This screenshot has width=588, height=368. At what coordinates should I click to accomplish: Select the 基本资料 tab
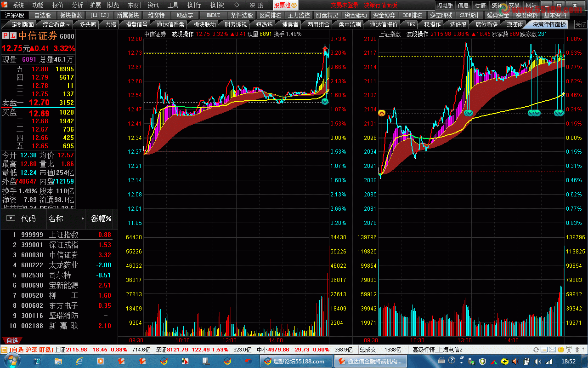[555, 15]
